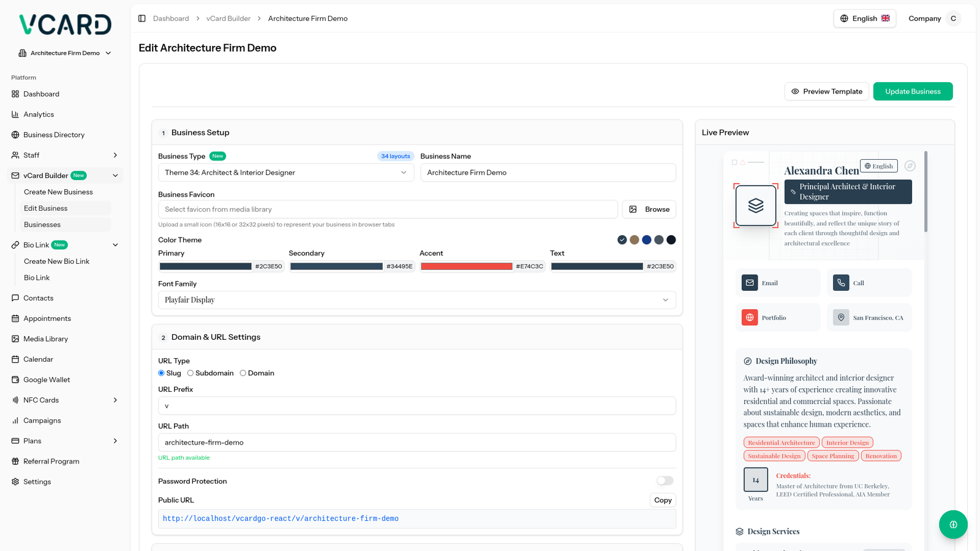Image resolution: width=980 pixels, height=551 pixels.
Task: Click the sidebar collapse icon near breadcrumbs
Action: pyautogui.click(x=142, y=18)
